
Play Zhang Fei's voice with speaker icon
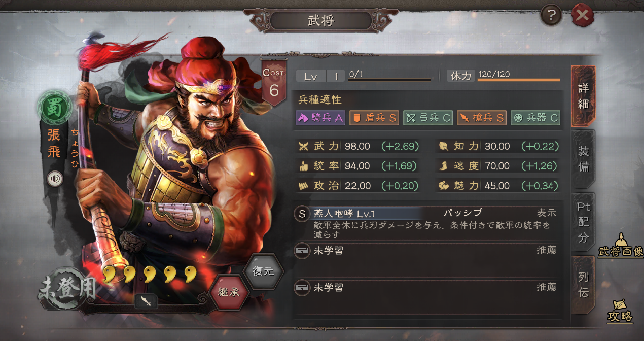coord(55,179)
